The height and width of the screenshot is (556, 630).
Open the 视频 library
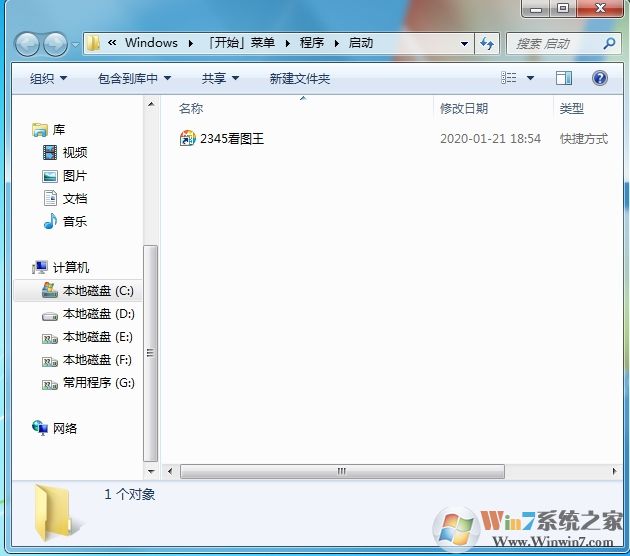pos(75,152)
